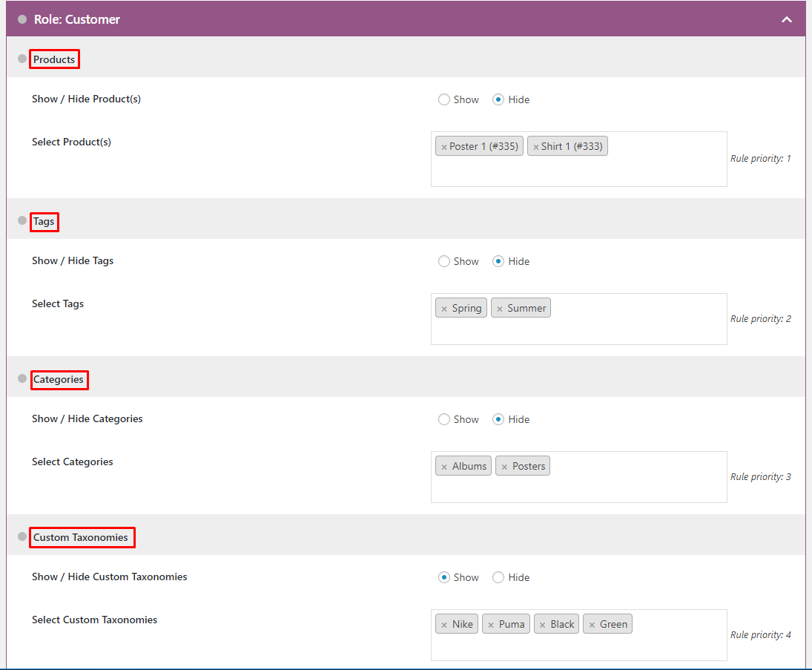Select Show radio for Product(s)

point(443,99)
